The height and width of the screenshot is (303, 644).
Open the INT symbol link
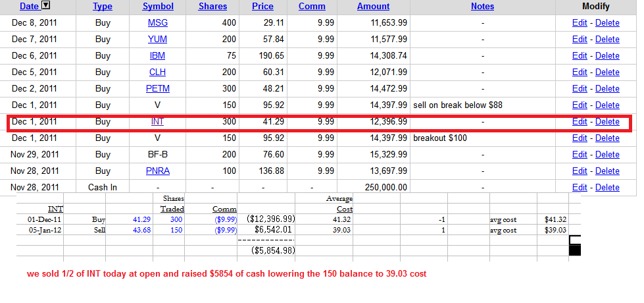[158, 122]
